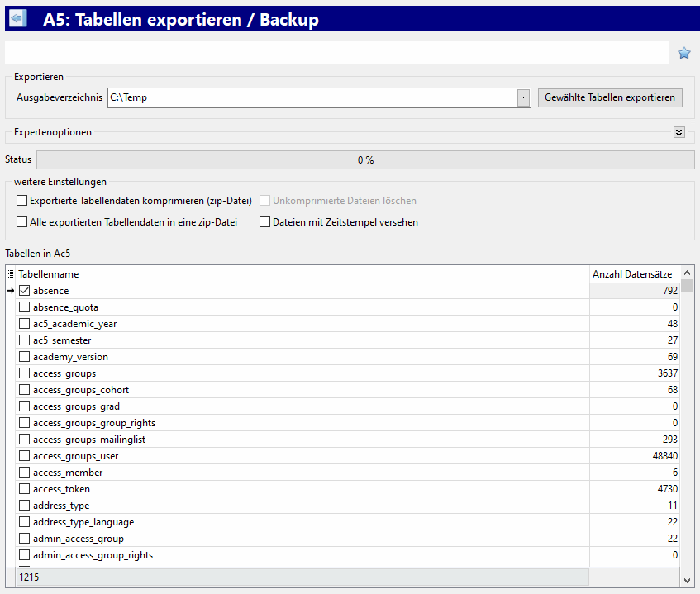Sort by Tabellenname column header
700x594 pixels.
click(298, 274)
